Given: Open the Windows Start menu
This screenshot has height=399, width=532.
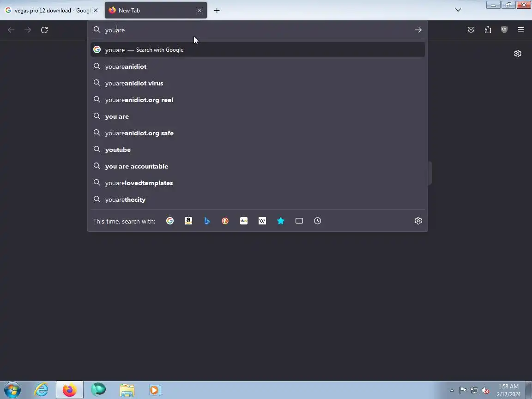Looking at the screenshot, I should [x=12, y=390].
